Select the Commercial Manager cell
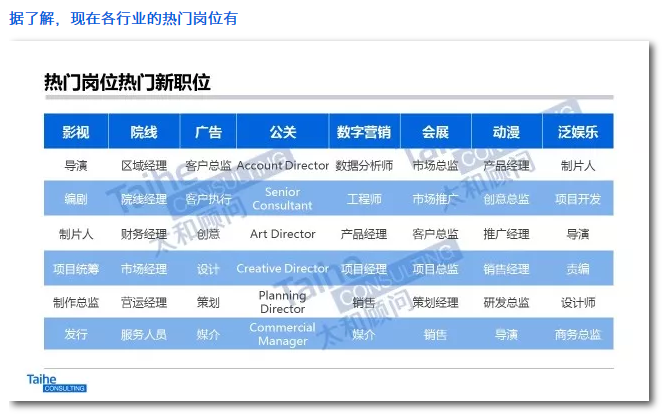Viewport: 664px width, 416px height. 282,334
